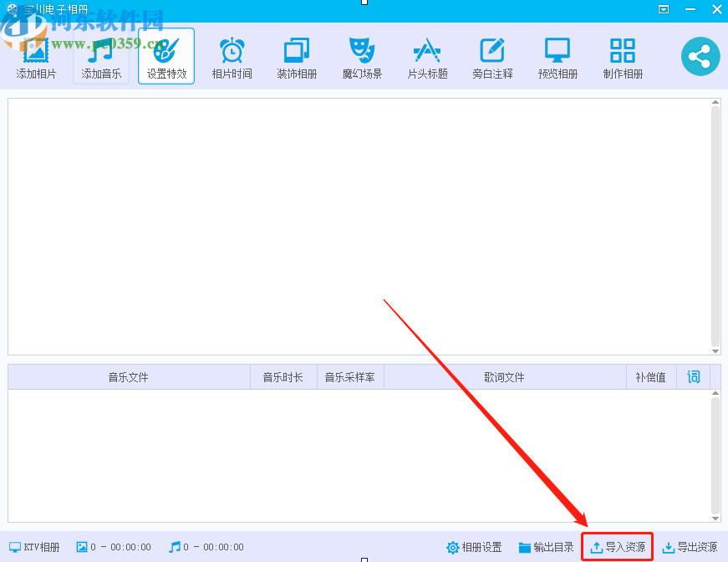The width and height of the screenshot is (728, 562).
Task: Sort by 音乐文件 column header
Action: (129, 376)
